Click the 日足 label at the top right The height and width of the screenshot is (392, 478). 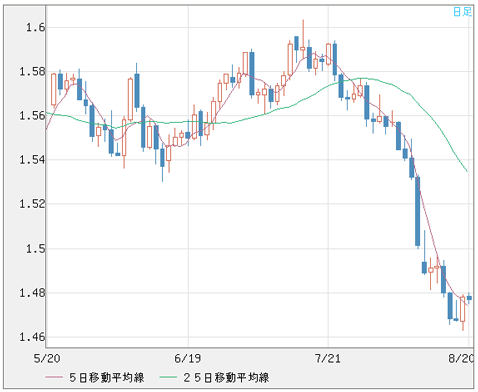[x=463, y=12]
